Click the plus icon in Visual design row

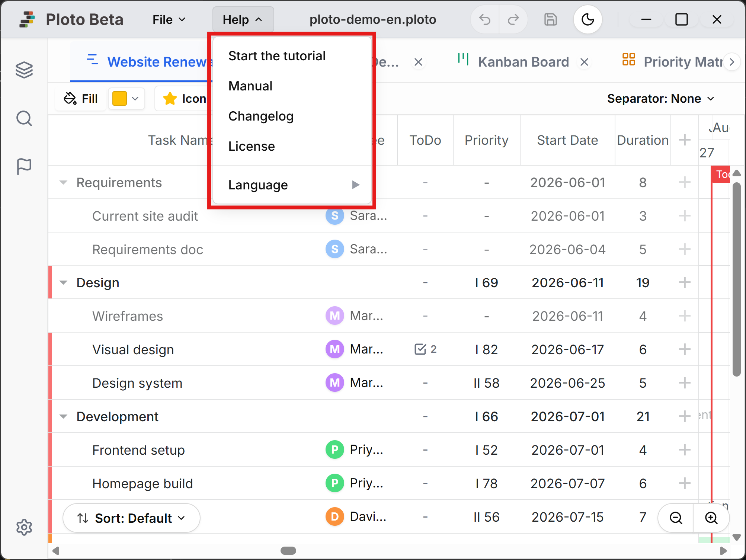click(x=685, y=349)
